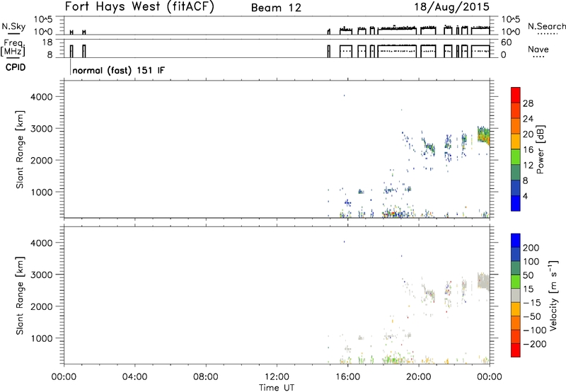This screenshot has height=392, width=566.
Task: Click the '20:00' time axis label
Action: pos(419,377)
